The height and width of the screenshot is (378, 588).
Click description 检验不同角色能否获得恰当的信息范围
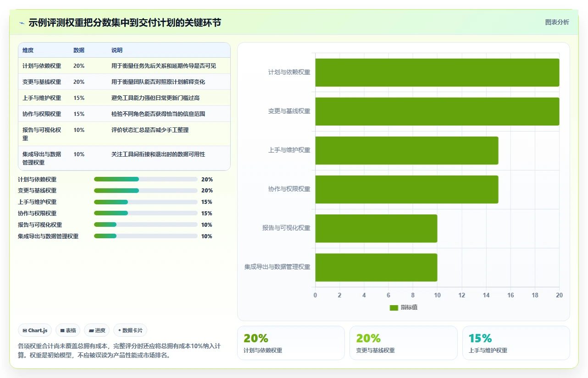[x=158, y=114]
